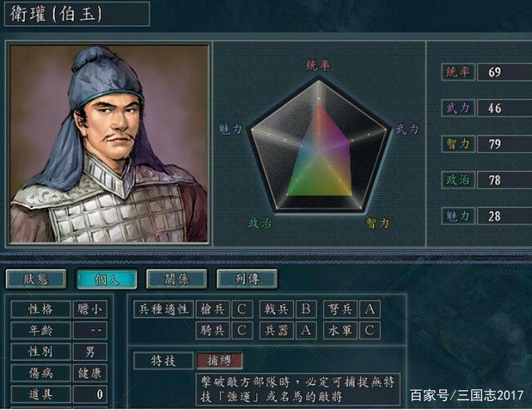
Task: Click the 水軍 troop aptitude cell
Action: (340, 330)
